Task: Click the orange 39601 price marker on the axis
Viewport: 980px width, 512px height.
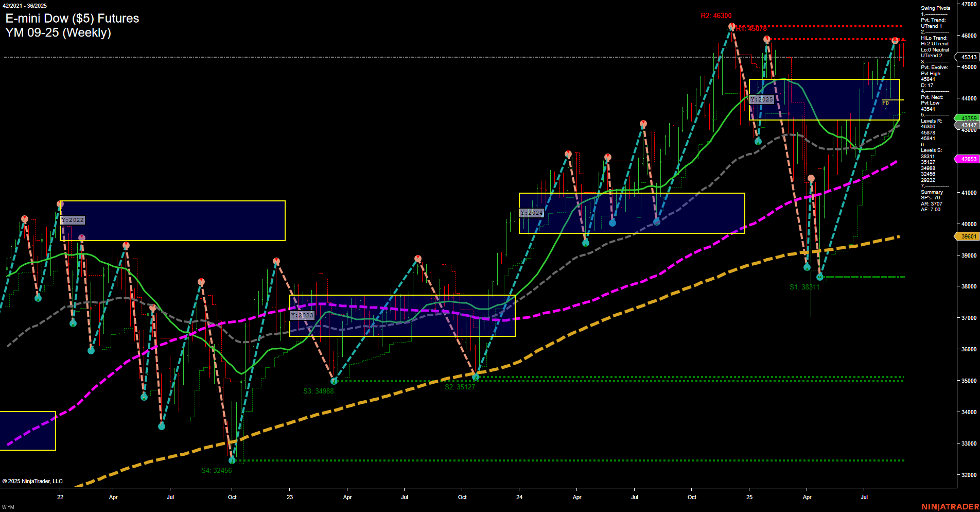Action: (x=967, y=236)
